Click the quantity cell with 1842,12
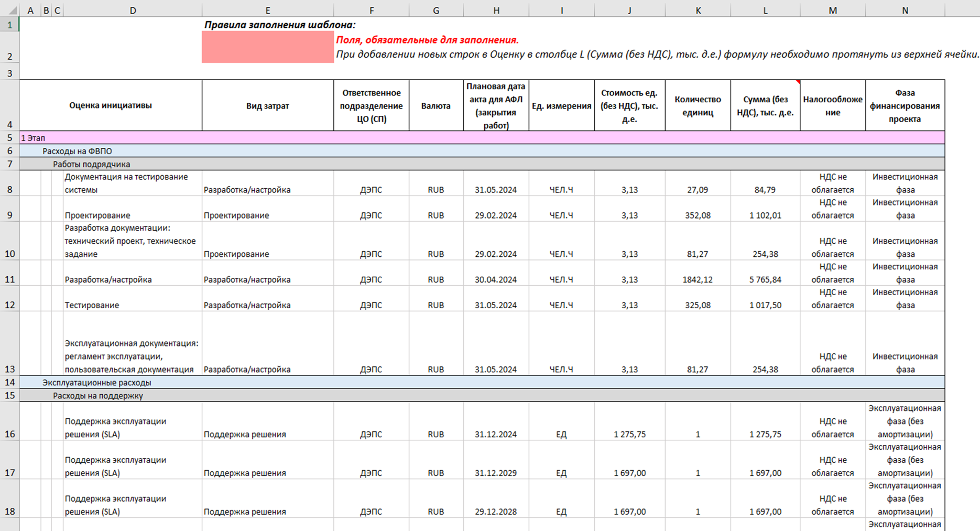Image resolution: width=980 pixels, height=531 pixels. coord(698,279)
